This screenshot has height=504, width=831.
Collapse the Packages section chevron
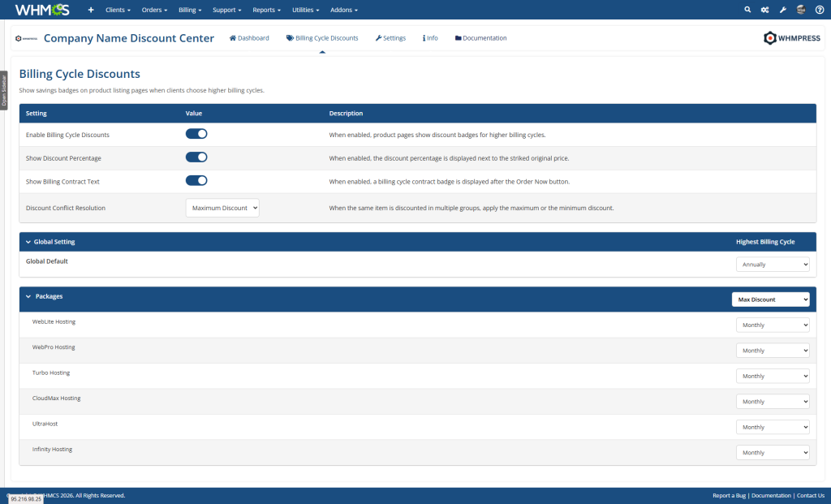point(28,297)
